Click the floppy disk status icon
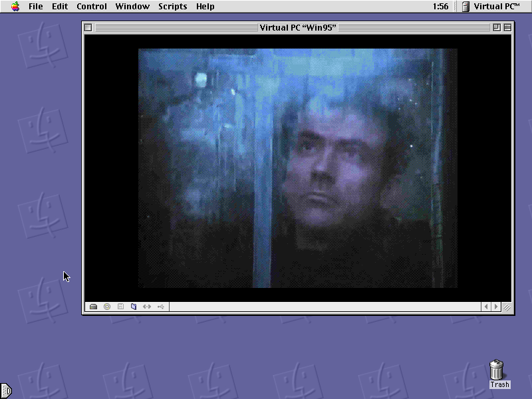Viewport: 532px width, 399px height. click(x=120, y=307)
